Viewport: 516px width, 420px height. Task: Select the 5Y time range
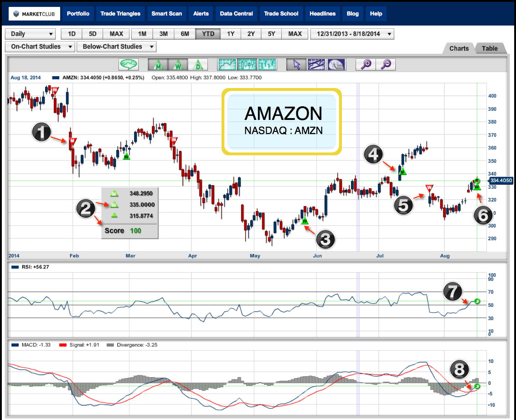pyautogui.click(x=272, y=34)
